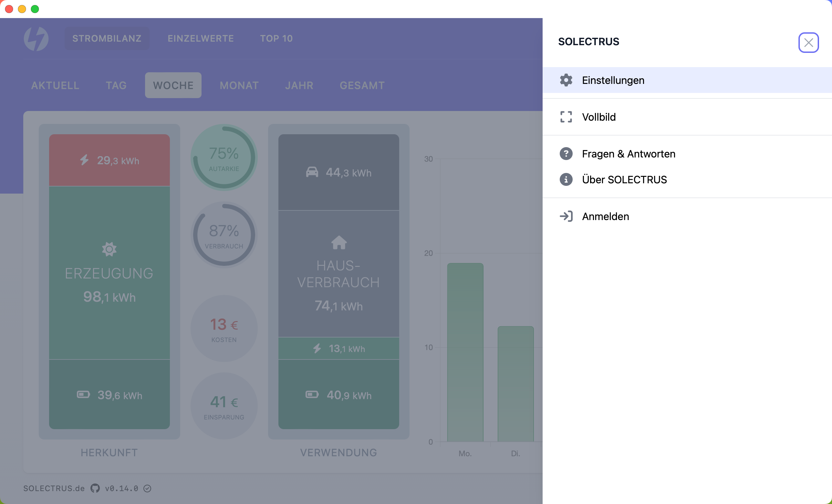
Task: Click the v0.14.0 version link
Action: click(x=121, y=489)
